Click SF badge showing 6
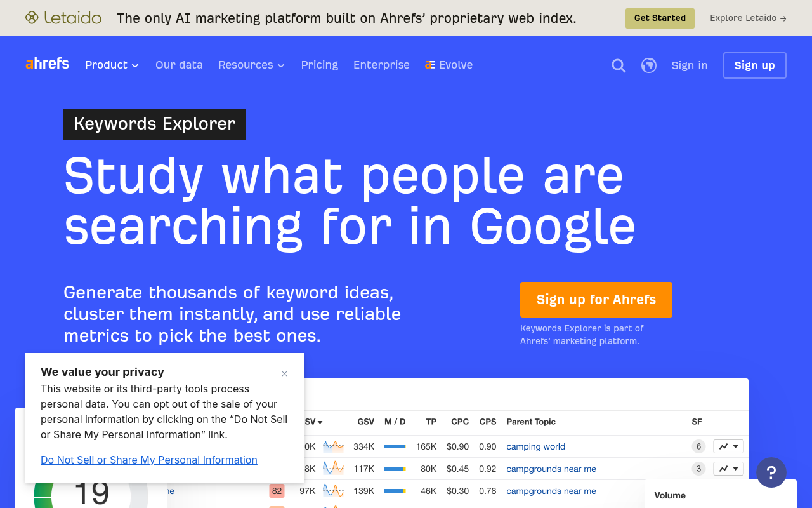Screen dimensions: 812x508 pyautogui.click(x=698, y=446)
